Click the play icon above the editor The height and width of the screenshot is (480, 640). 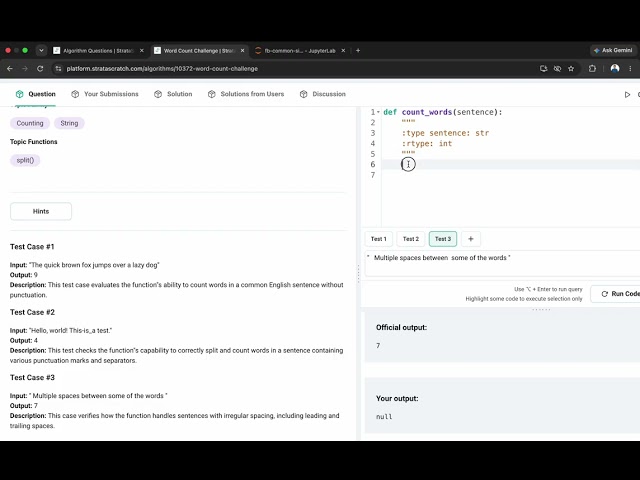click(627, 94)
